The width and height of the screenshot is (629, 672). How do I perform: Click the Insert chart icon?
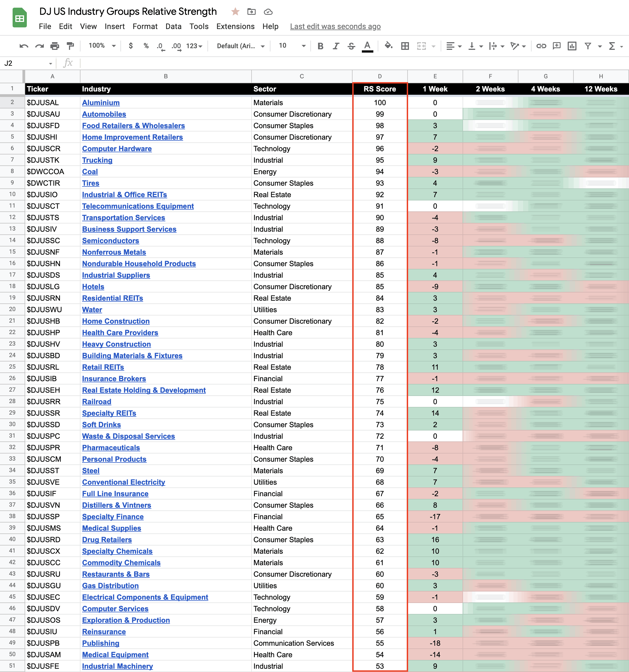tap(572, 46)
